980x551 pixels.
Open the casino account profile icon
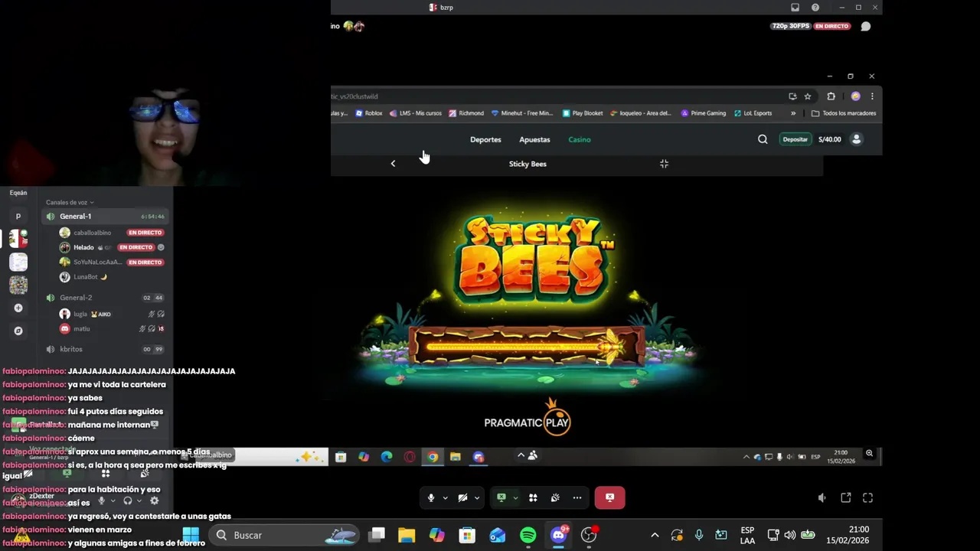click(857, 139)
